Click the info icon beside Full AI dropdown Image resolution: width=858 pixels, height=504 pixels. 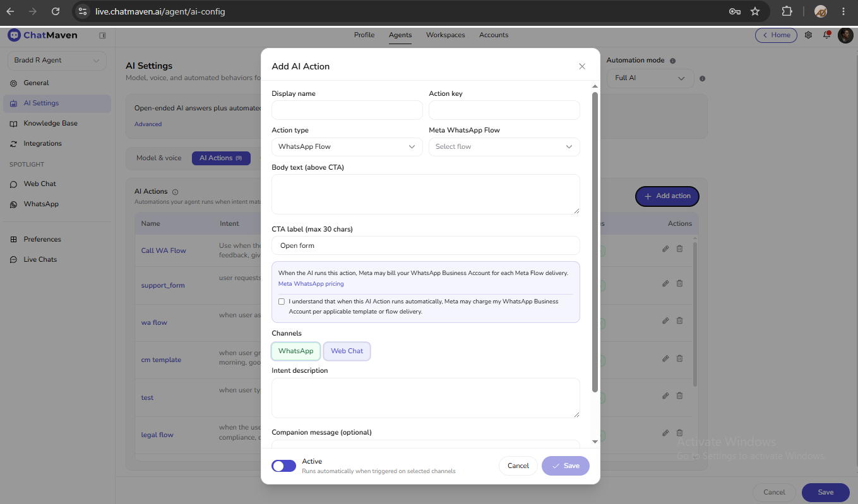tap(702, 79)
